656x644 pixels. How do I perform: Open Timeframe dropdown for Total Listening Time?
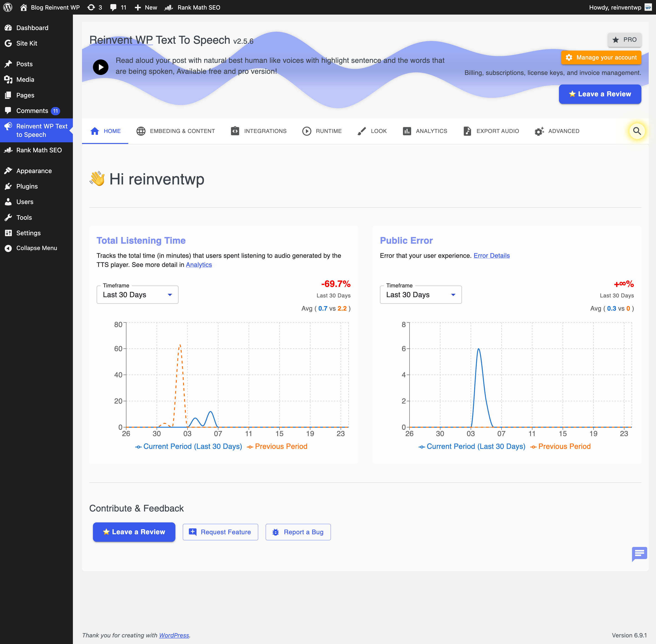coord(137,295)
